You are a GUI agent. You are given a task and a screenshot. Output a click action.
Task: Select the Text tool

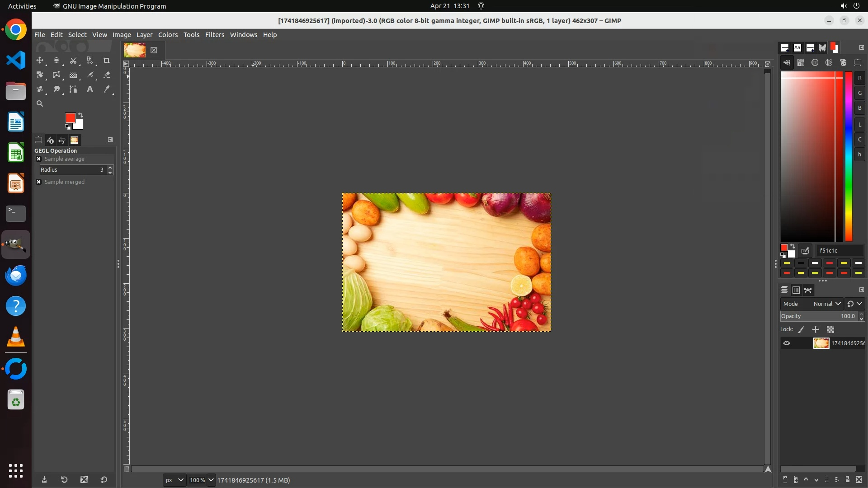[x=90, y=89]
